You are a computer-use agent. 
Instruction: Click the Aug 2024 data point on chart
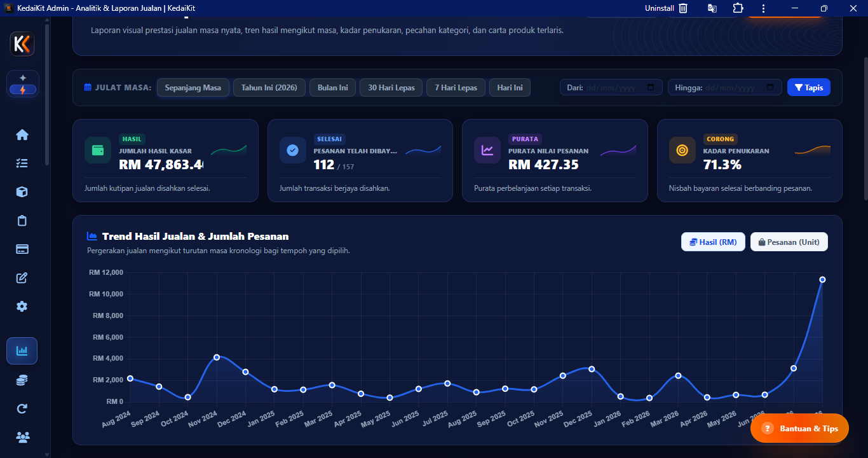(x=130, y=378)
